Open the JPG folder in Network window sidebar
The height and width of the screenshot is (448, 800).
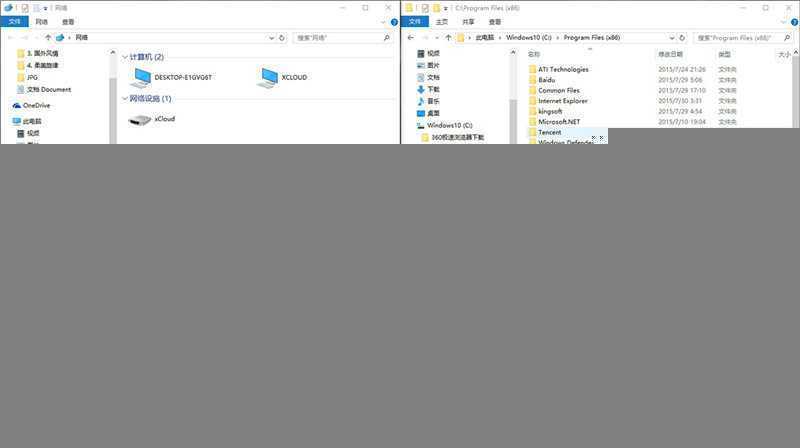point(28,78)
